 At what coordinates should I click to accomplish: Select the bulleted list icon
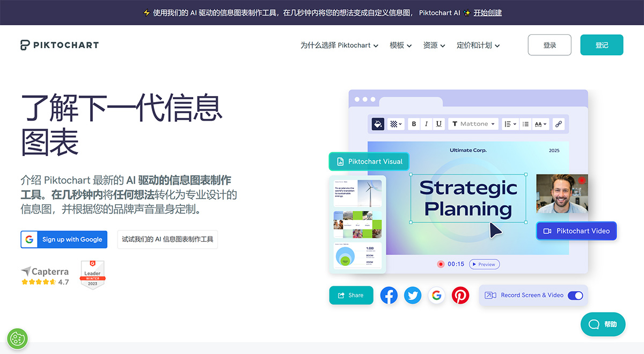(x=525, y=124)
